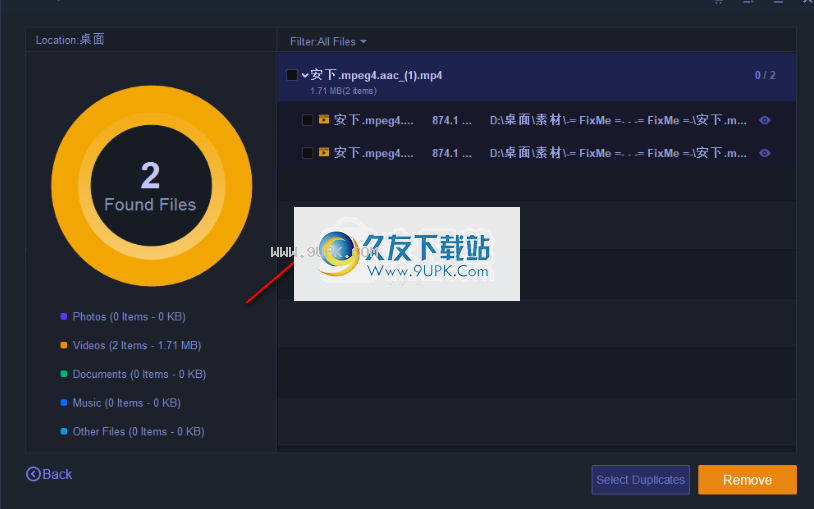Click the 0 / 2 selected counter
Viewport: 814px width, 509px height.
point(765,75)
